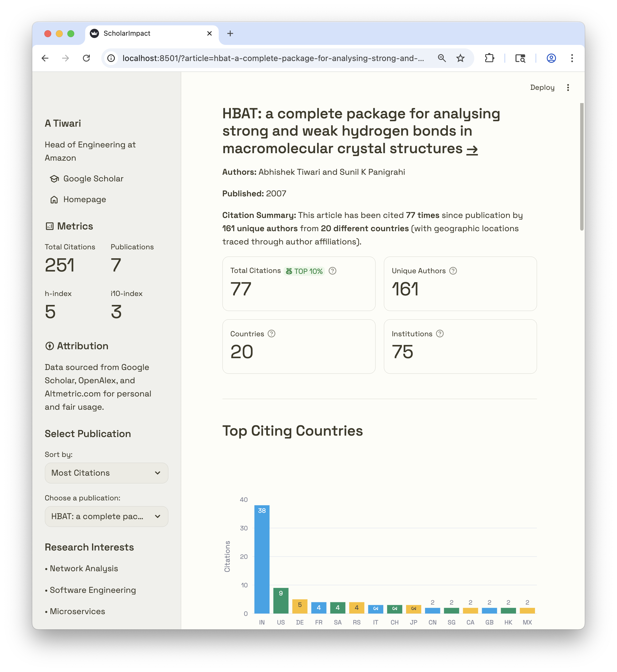Open Chrome's three-dot settings menu
The width and height of the screenshot is (617, 672).
[x=572, y=58]
